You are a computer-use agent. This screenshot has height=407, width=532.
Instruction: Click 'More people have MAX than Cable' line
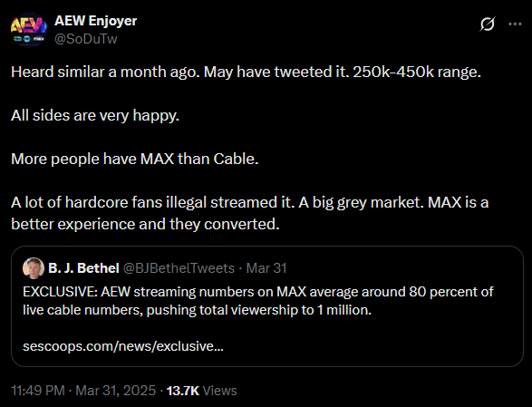tap(135, 159)
